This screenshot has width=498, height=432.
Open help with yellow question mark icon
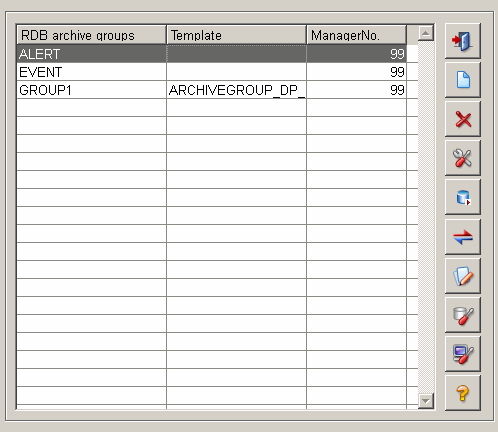[463, 393]
